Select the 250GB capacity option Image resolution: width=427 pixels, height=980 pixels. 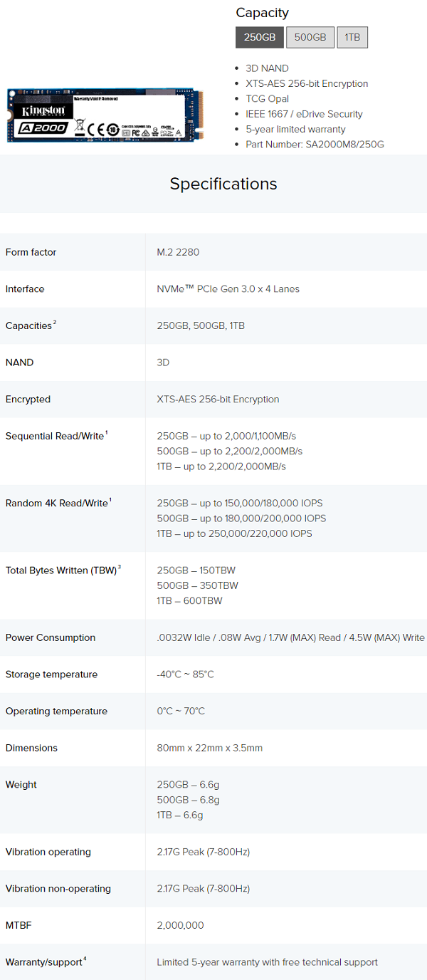coord(260,37)
